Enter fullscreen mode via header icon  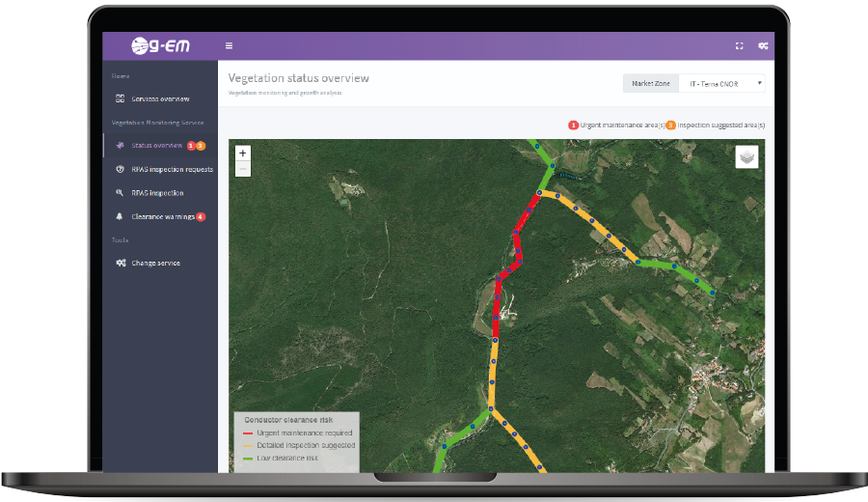point(740,45)
